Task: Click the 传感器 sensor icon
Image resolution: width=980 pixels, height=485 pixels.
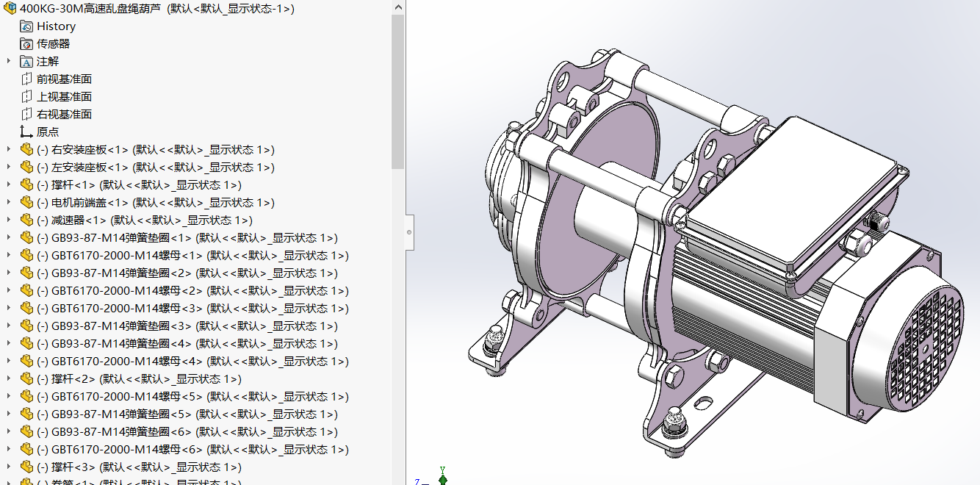Action: point(27,44)
